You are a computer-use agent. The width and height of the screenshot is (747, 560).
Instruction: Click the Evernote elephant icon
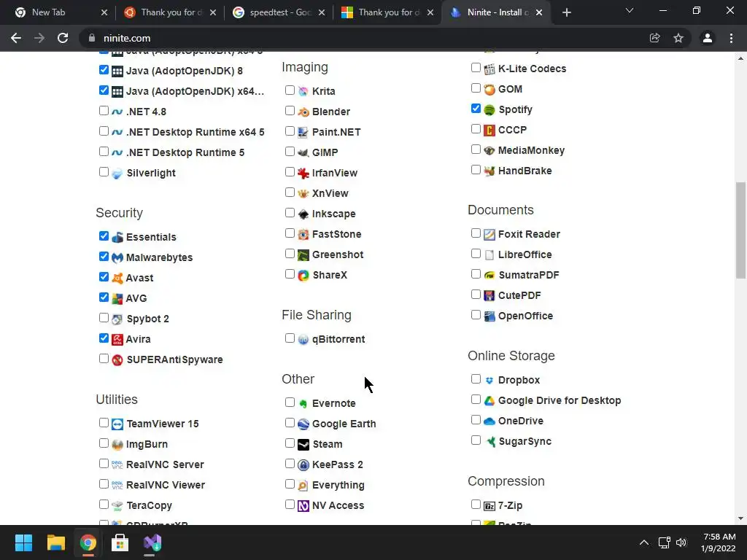pos(303,404)
